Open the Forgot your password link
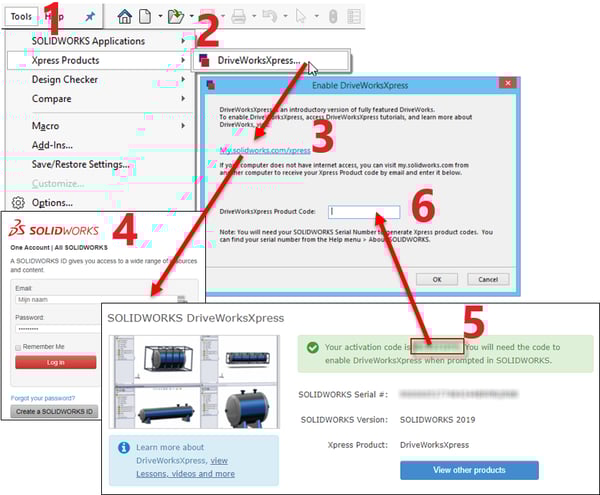Viewport: 600px width, 495px height. (x=43, y=398)
